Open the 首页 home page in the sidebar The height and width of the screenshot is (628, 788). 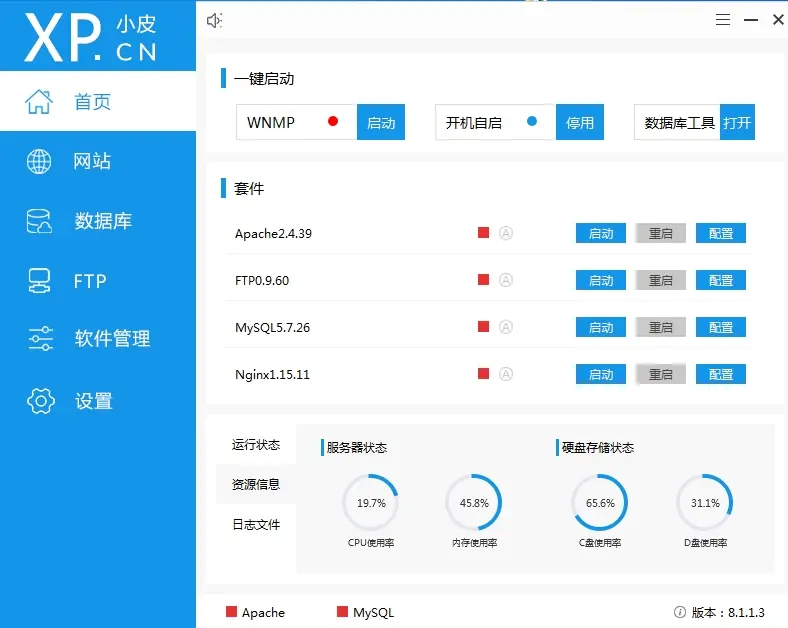click(98, 101)
